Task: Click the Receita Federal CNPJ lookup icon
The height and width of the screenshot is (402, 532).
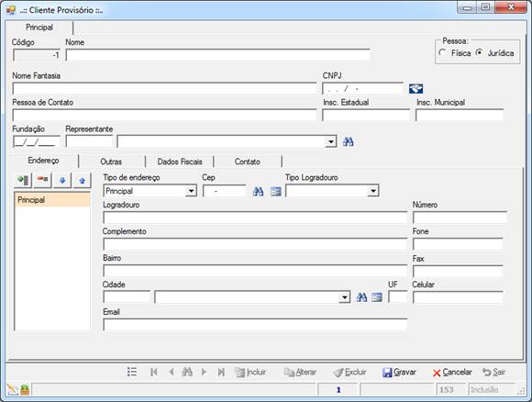Action: tap(416, 89)
